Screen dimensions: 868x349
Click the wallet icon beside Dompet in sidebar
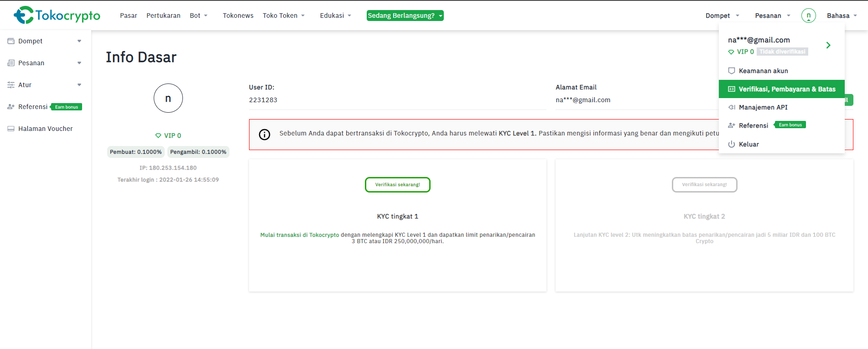coord(11,41)
